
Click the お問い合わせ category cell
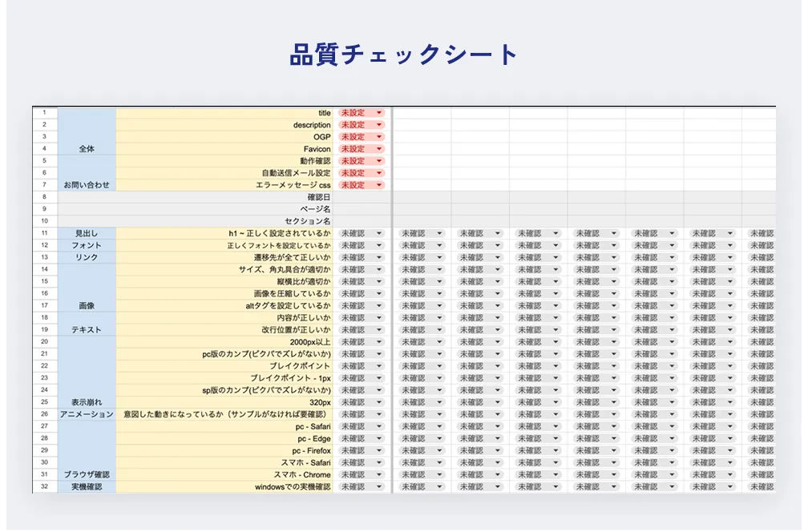click(87, 185)
